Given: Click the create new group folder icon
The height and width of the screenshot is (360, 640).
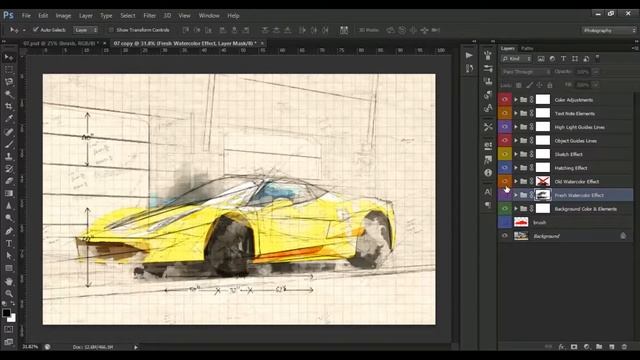Looking at the screenshot, I should tap(599, 347).
